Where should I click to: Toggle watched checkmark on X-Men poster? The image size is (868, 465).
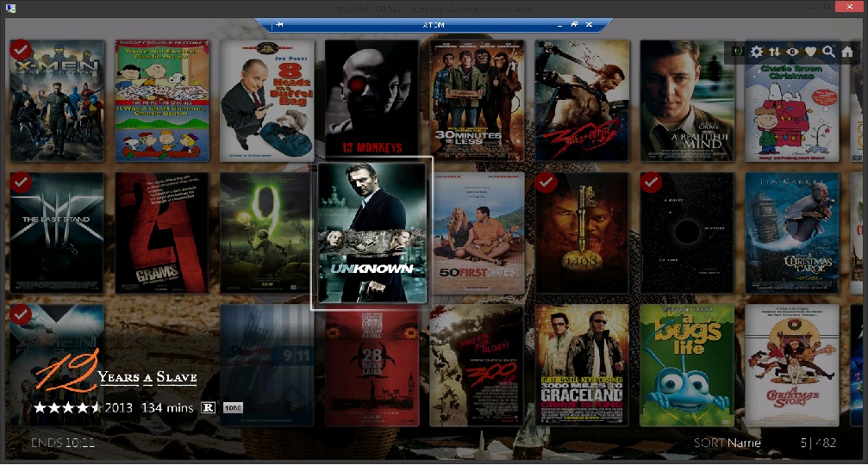[21, 51]
